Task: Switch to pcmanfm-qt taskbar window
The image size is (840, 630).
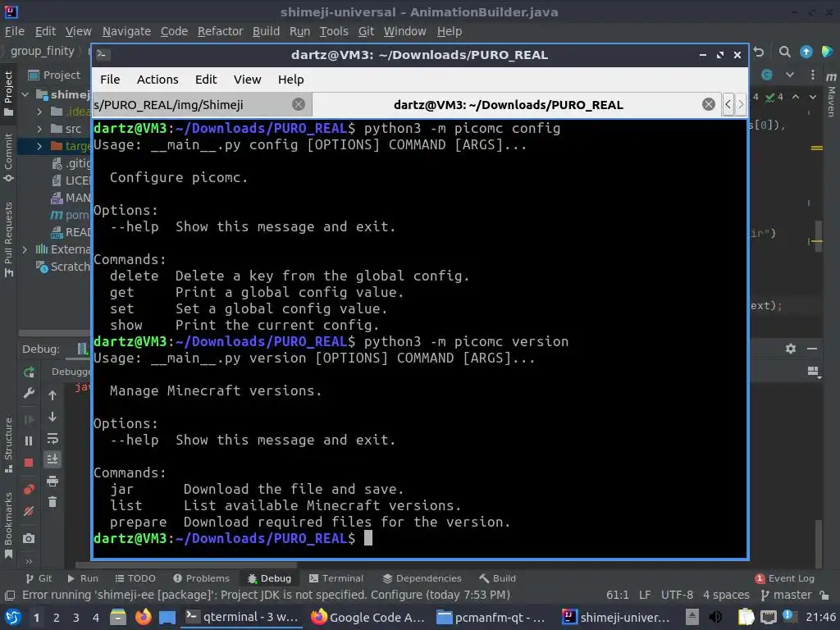Action: [x=491, y=618]
